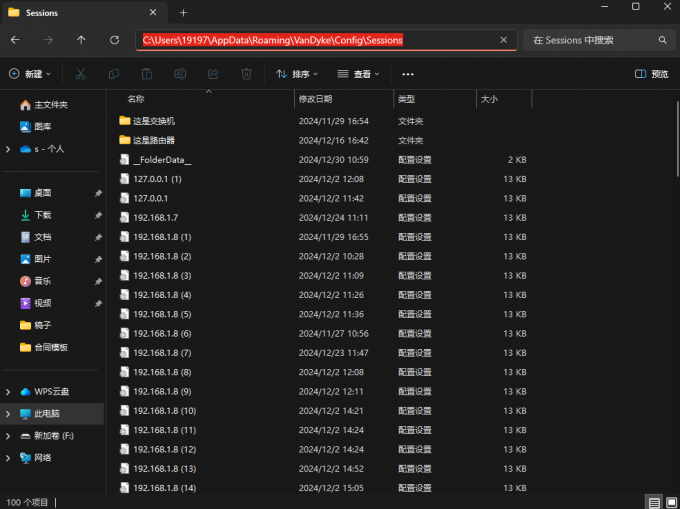Viewport: 680px width, 509px height.
Task: Select file 192.168.1.8 (1)
Action: [162, 237]
